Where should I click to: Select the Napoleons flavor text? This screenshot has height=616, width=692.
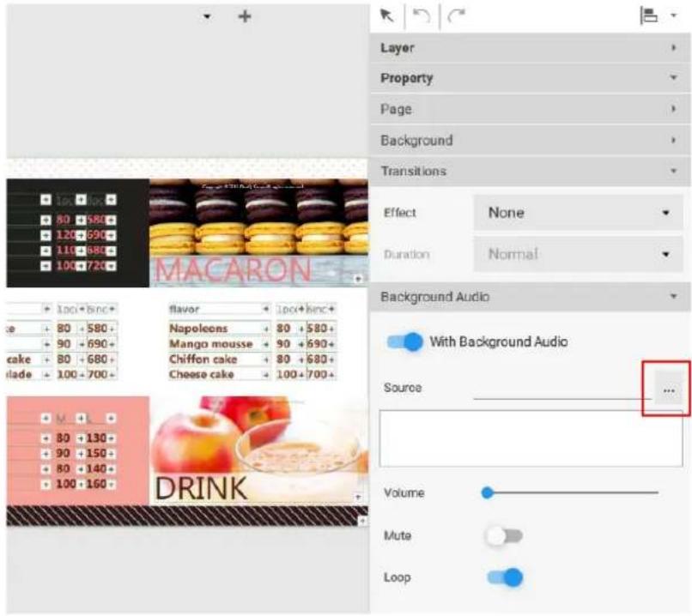[198, 329]
